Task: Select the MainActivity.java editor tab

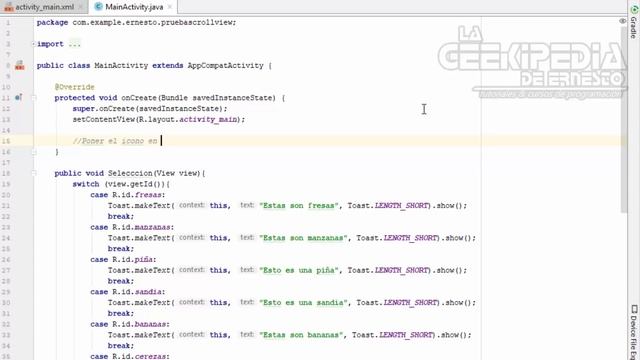Action: click(134, 7)
